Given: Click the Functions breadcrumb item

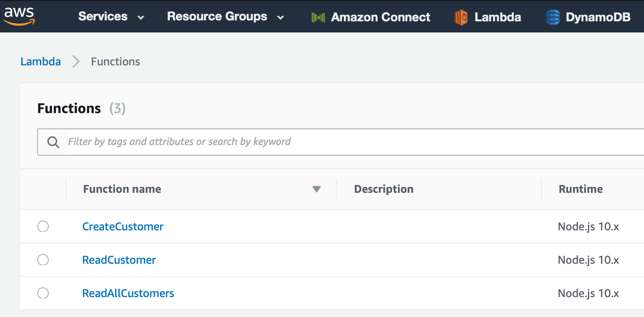Looking at the screenshot, I should click(116, 62).
